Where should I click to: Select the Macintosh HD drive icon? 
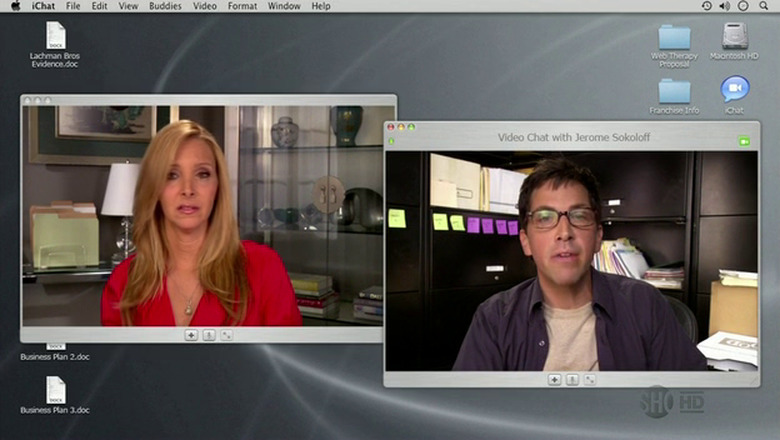(x=735, y=37)
